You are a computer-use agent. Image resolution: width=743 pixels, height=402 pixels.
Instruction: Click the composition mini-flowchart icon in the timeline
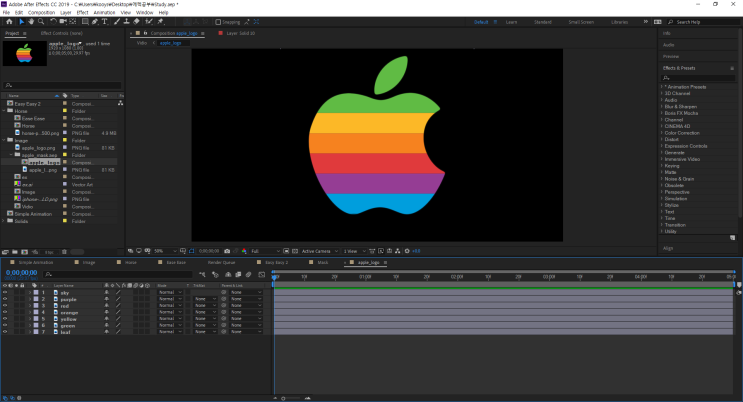(x=202, y=274)
